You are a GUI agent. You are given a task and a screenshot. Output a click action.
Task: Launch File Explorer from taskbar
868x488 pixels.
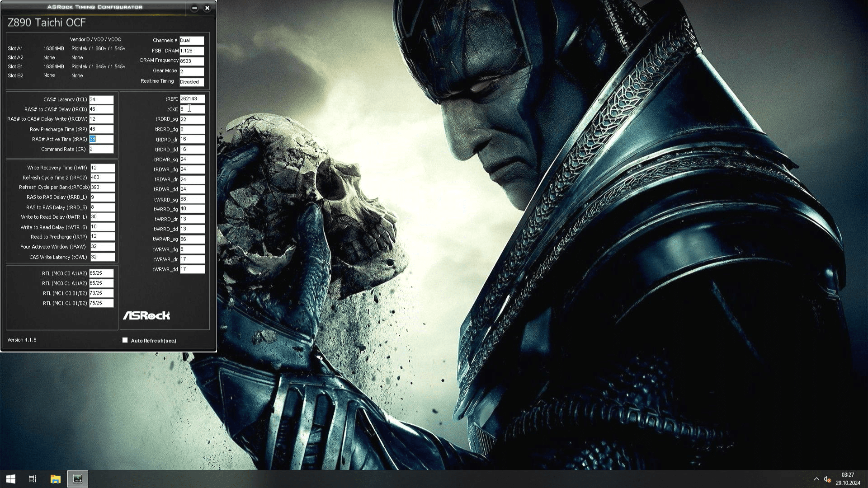click(x=55, y=479)
